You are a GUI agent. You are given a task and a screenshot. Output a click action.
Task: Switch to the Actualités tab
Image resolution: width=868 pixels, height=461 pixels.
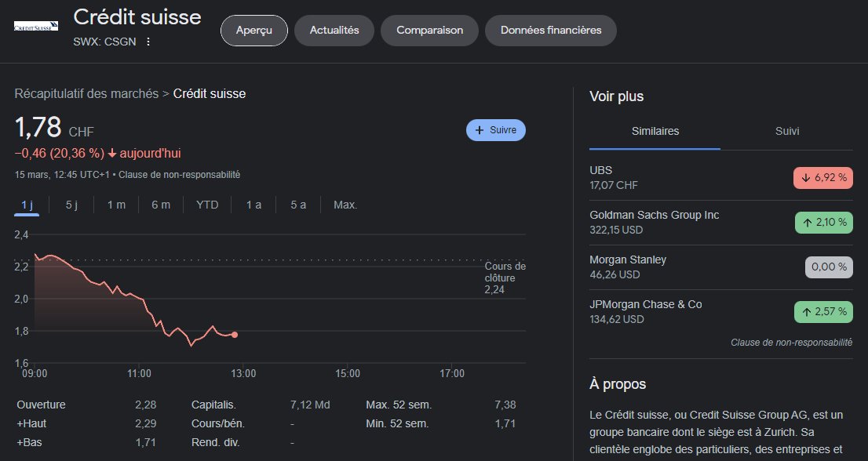pyautogui.click(x=334, y=31)
